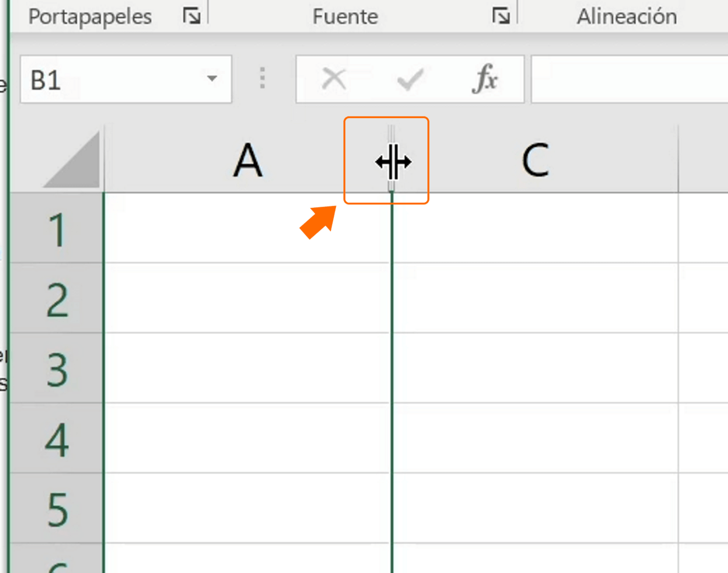The height and width of the screenshot is (573, 728).
Task: Click the Insert Function fx icon
Action: point(486,80)
